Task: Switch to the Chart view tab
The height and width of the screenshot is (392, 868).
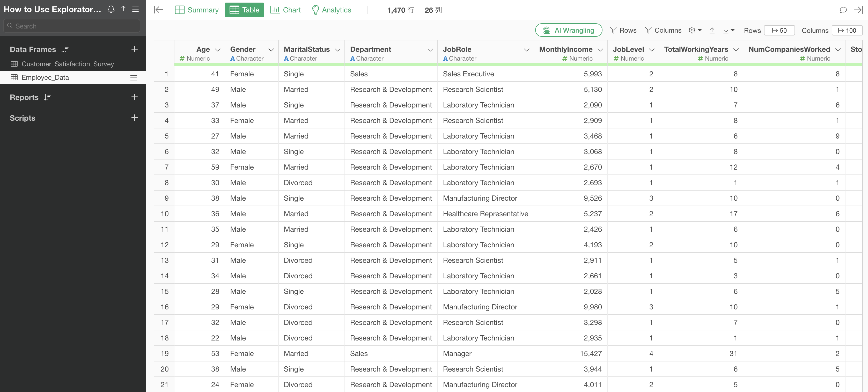Action: pyautogui.click(x=285, y=10)
